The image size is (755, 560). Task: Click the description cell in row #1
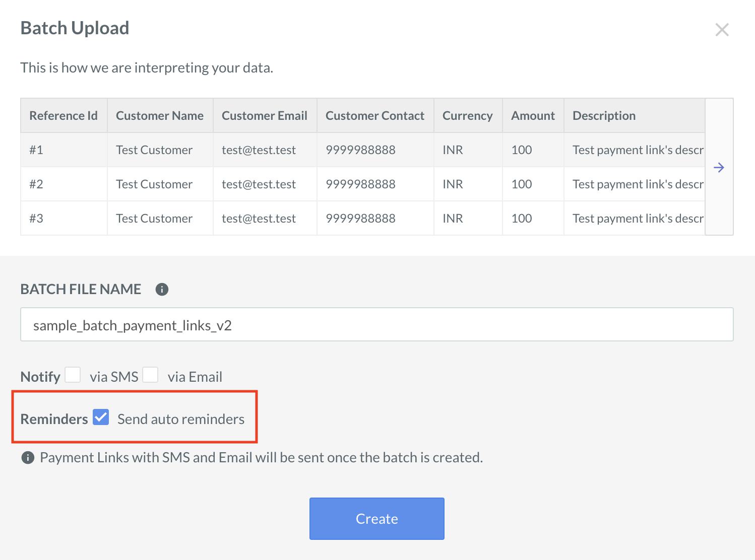click(x=634, y=150)
